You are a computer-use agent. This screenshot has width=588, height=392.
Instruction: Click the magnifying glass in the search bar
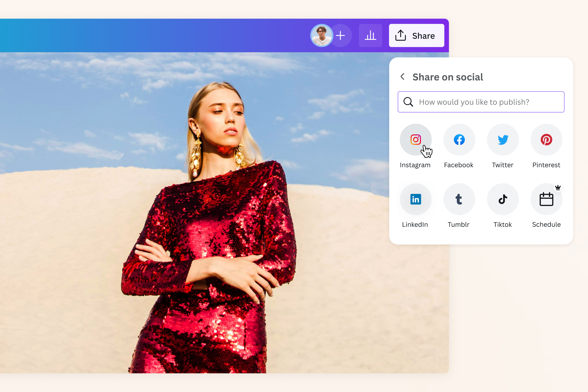point(408,102)
